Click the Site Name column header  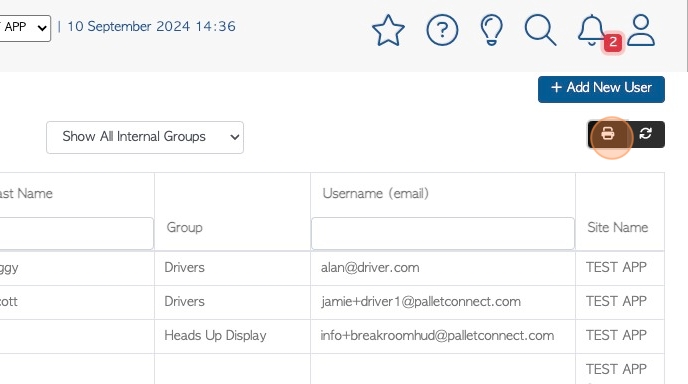click(x=617, y=227)
